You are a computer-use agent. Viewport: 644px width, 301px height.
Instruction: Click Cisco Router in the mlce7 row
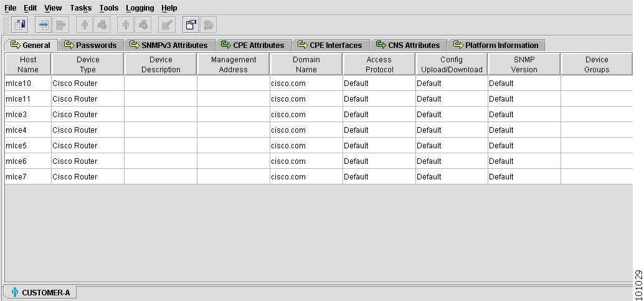(87, 177)
